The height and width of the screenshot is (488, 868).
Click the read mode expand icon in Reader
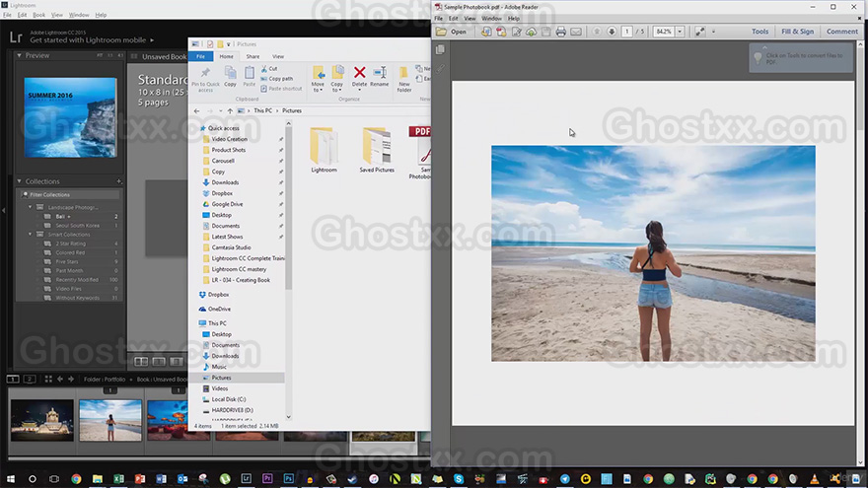tap(700, 32)
